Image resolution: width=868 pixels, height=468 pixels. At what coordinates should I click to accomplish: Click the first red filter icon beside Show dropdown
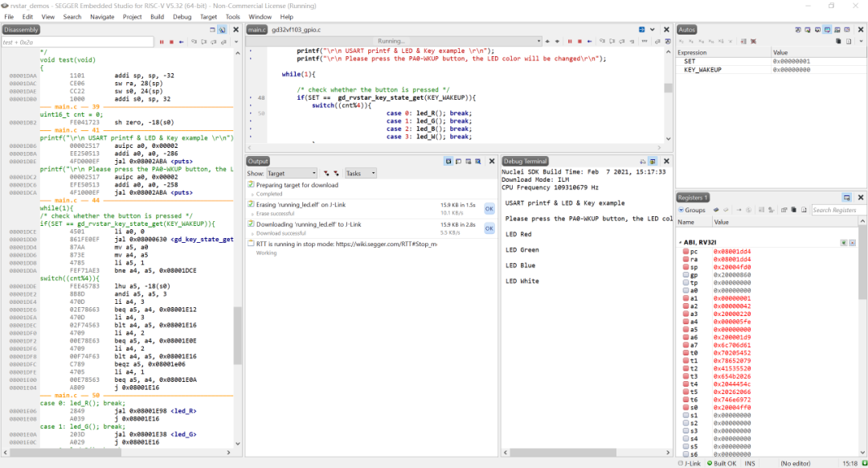[x=326, y=174]
